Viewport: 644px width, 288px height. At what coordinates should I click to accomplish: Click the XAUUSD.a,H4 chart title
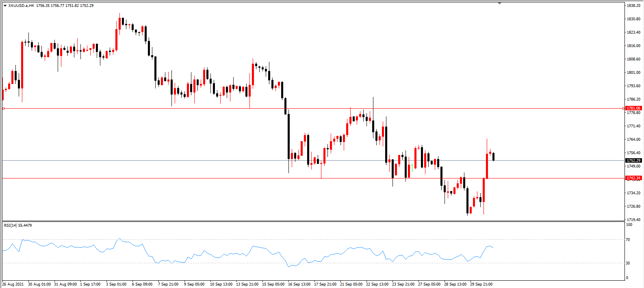coord(21,6)
